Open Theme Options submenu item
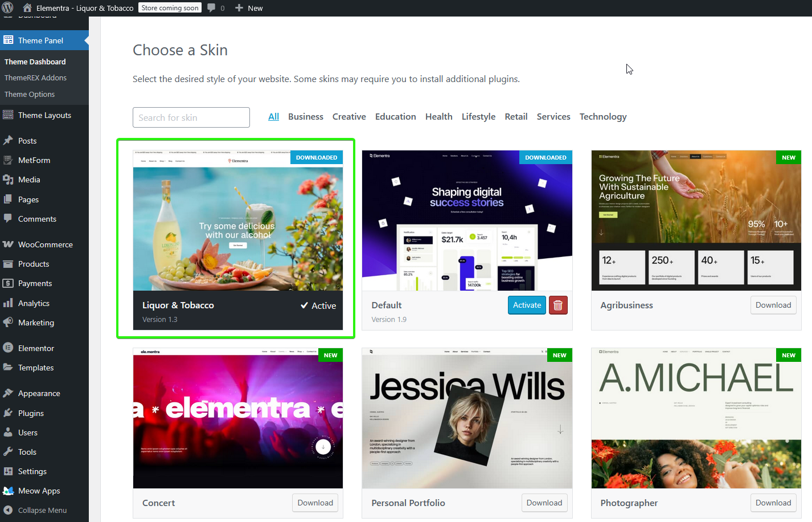812x522 pixels. pyautogui.click(x=30, y=94)
